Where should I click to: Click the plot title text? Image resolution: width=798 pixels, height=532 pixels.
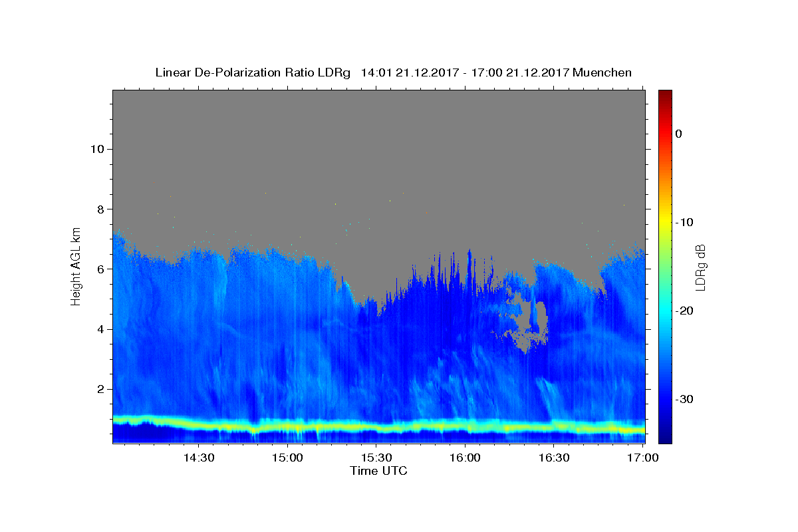(393, 72)
